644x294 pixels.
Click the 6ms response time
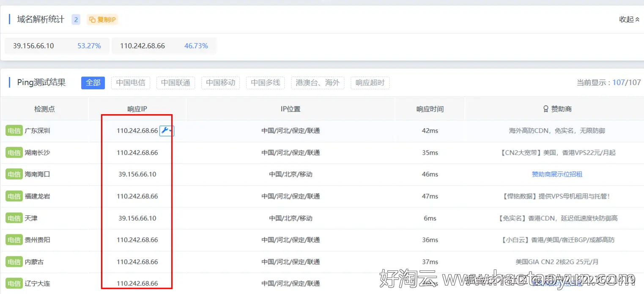click(430, 218)
